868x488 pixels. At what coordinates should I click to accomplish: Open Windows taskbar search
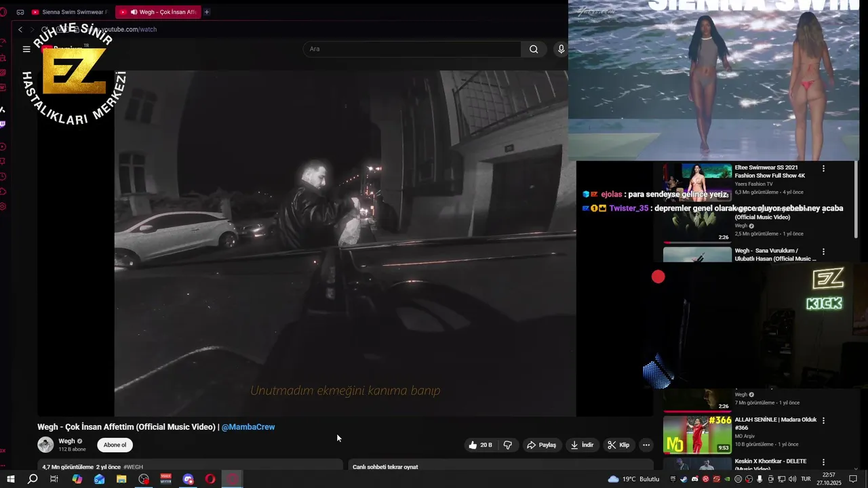pyautogui.click(x=33, y=479)
